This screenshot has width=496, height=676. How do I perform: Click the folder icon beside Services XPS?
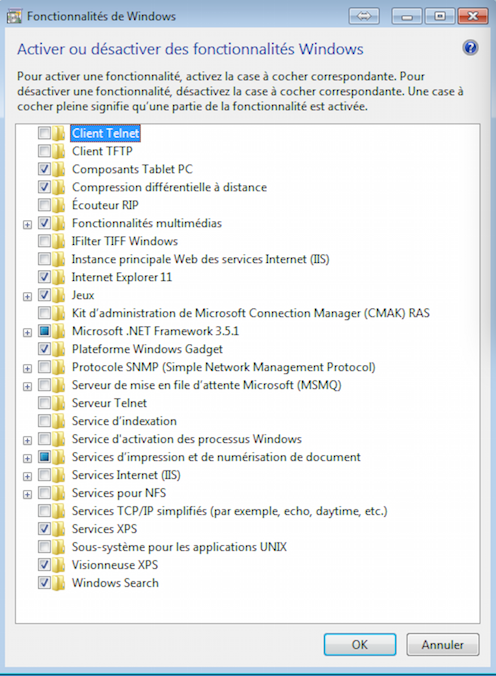tap(59, 529)
